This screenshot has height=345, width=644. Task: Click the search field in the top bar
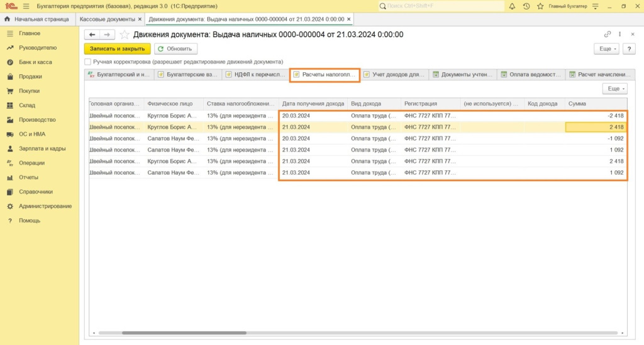click(440, 6)
